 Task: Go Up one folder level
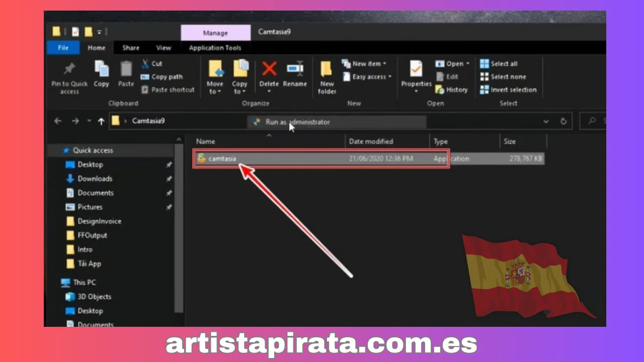[101, 121]
